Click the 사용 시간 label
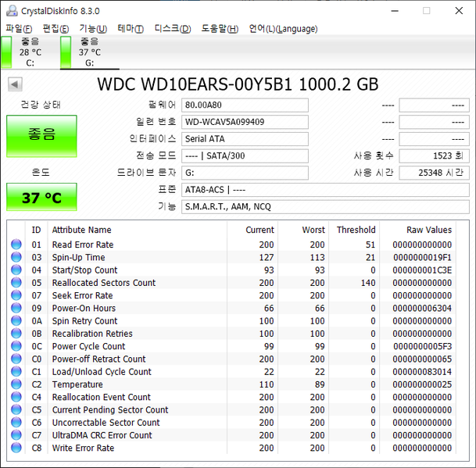Viewport: 476px width, 468px height. (374, 173)
